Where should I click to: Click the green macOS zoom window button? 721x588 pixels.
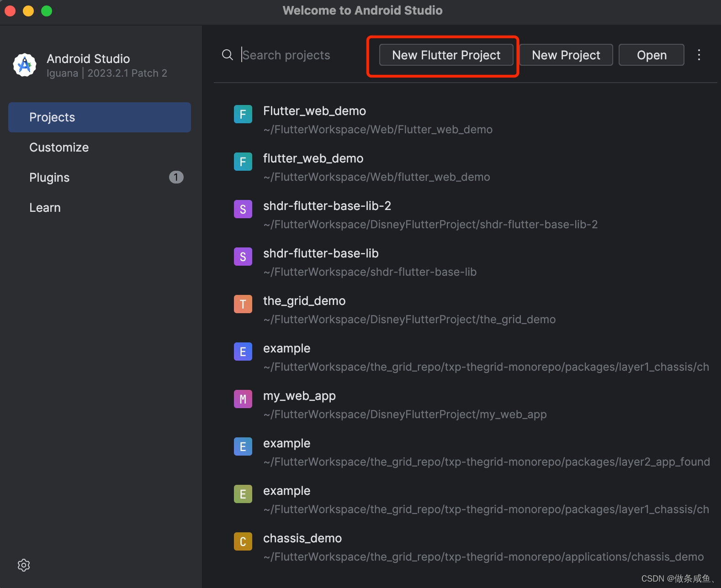[x=47, y=10]
